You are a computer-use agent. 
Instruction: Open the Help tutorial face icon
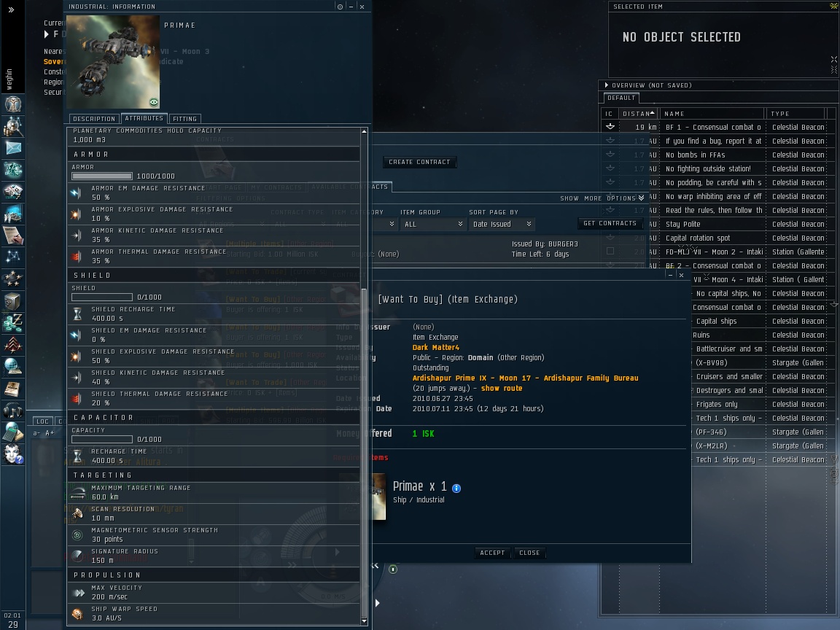click(13, 454)
